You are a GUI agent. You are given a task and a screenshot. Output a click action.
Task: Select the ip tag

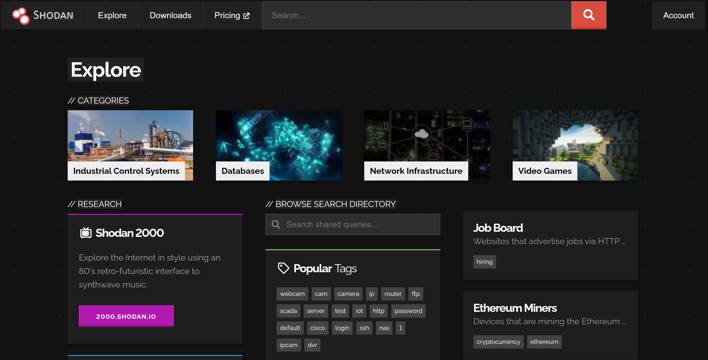coord(372,294)
